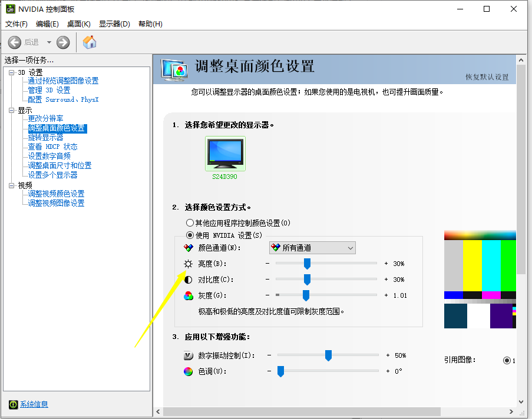Screen dimensions: 532x419
Task: Click the hue color wheel icon
Action: [189, 371]
